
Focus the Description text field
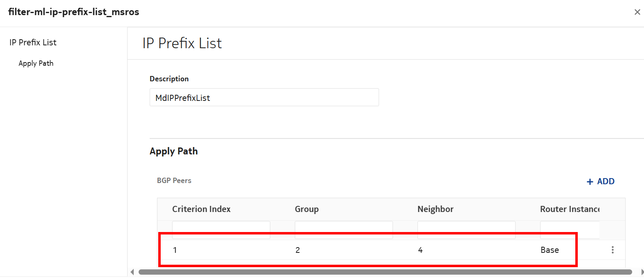[264, 98]
